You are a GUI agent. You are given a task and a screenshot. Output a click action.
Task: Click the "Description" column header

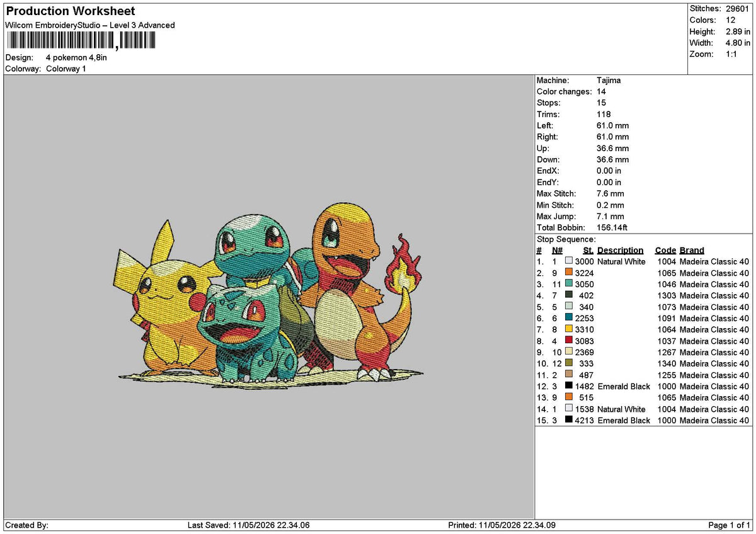coord(621,250)
